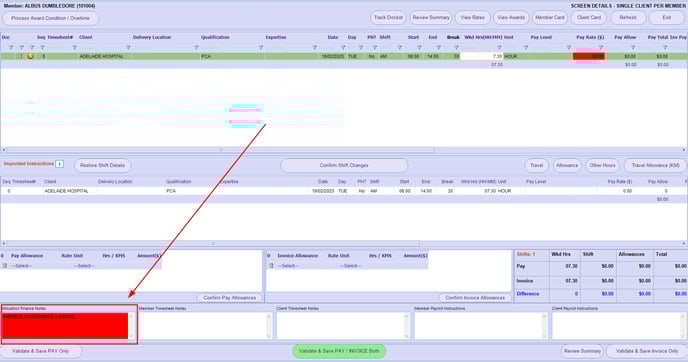This screenshot has height=362, width=688.
Task: Click the Qualification column filter funnel icon
Action: (261, 47)
